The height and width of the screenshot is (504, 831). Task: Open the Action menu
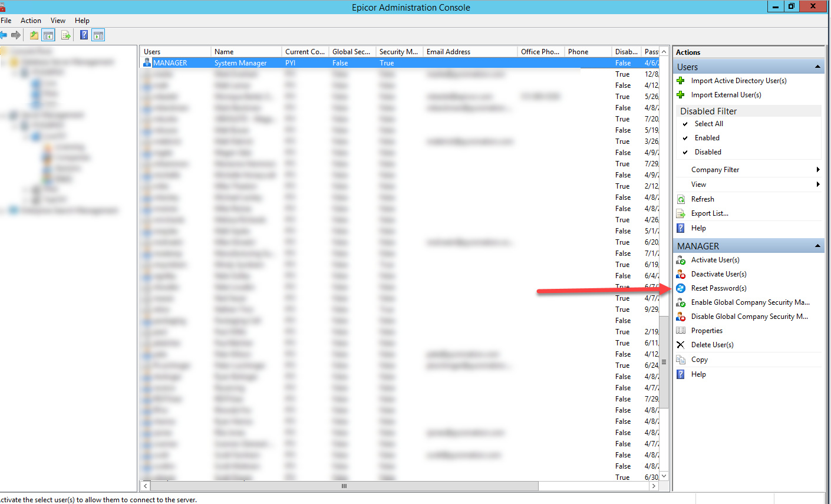(x=31, y=21)
